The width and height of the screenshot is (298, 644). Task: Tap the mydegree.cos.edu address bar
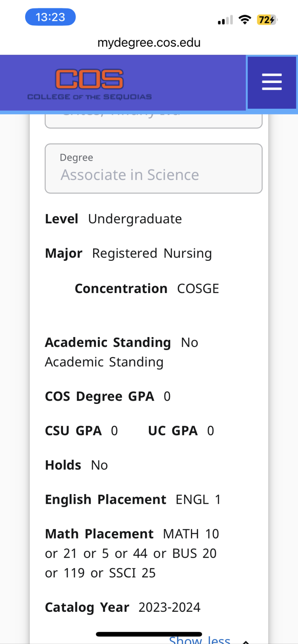pyautogui.click(x=149, y=43)
